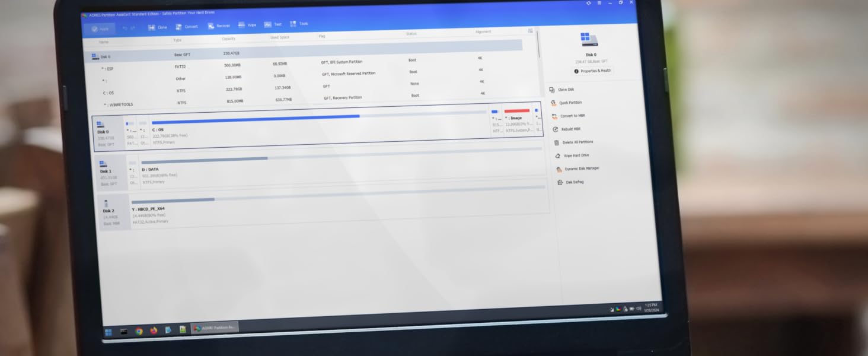Click the Undo arrow in toolbar
Viewport: 868px width, 356px height.
click(125, 28)
